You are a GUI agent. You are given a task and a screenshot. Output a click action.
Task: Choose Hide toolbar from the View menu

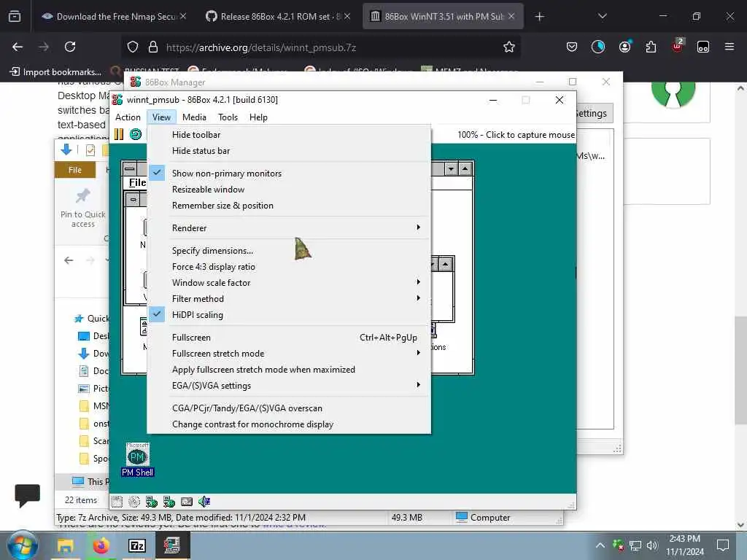click(289, 135)
